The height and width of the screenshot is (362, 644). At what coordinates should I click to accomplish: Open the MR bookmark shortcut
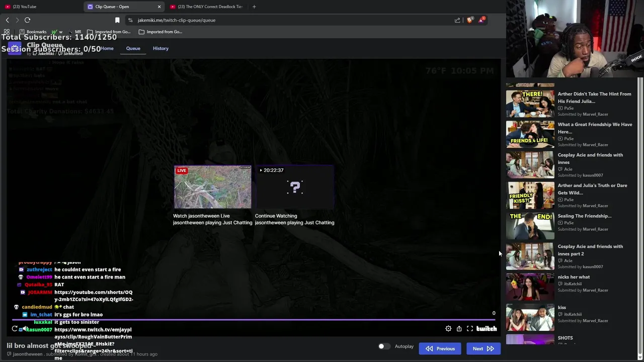pyautogui.click(x=74, y=32)
